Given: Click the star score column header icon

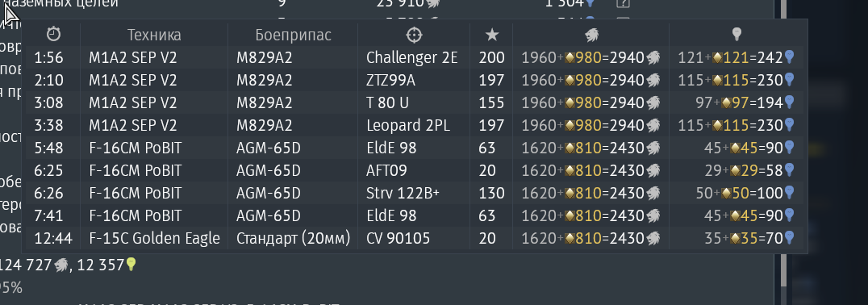Looking at the screenshot, I should coord(491,35).
